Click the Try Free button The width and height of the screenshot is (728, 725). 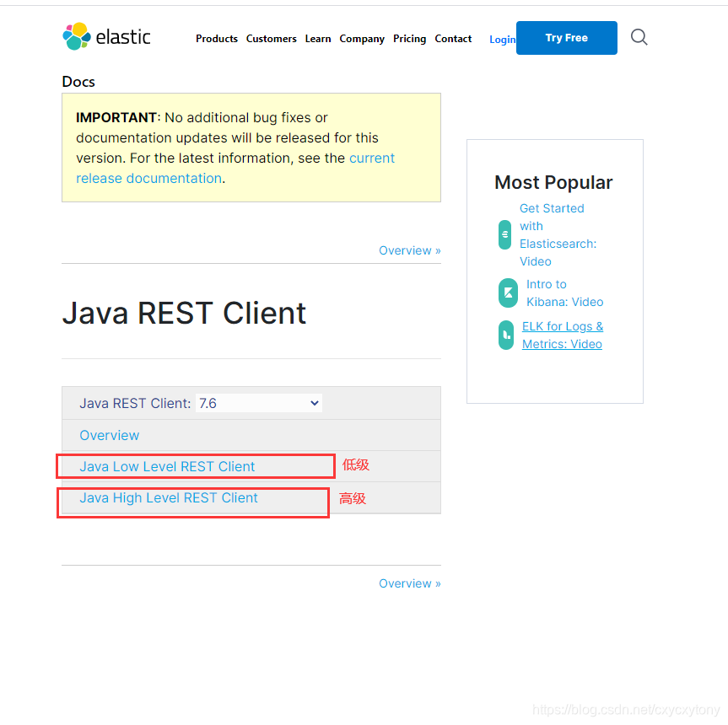coord(566,38)
